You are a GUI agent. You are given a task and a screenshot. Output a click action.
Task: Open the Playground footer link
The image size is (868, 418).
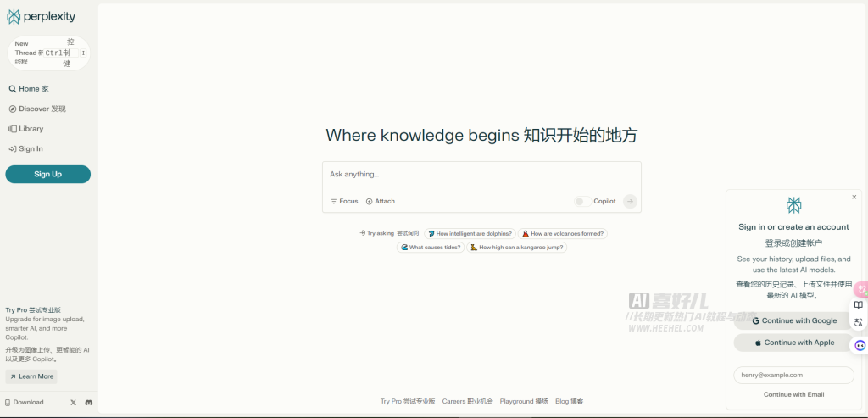[524, 401]
